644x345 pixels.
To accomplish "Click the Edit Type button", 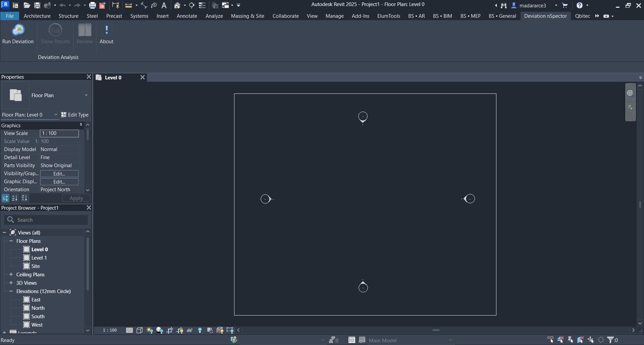I will tap(75, 115).
